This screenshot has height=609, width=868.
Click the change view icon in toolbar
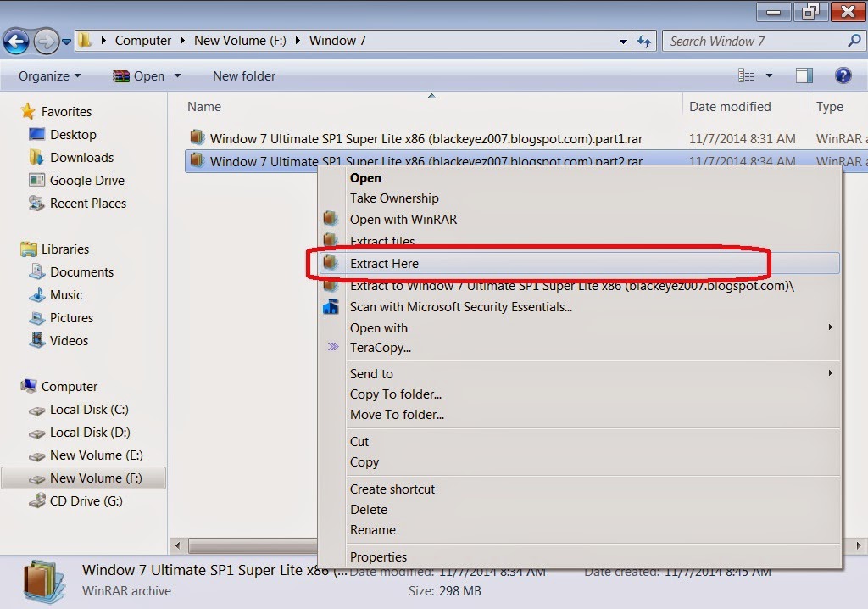coord(746,75)
